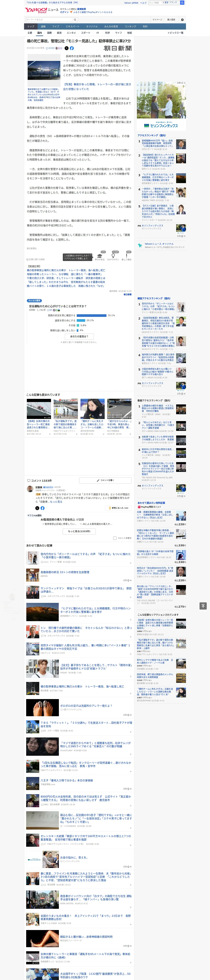The image size is (210, 980).
Task: Share article on X under headline
Action: click(67, 48)
